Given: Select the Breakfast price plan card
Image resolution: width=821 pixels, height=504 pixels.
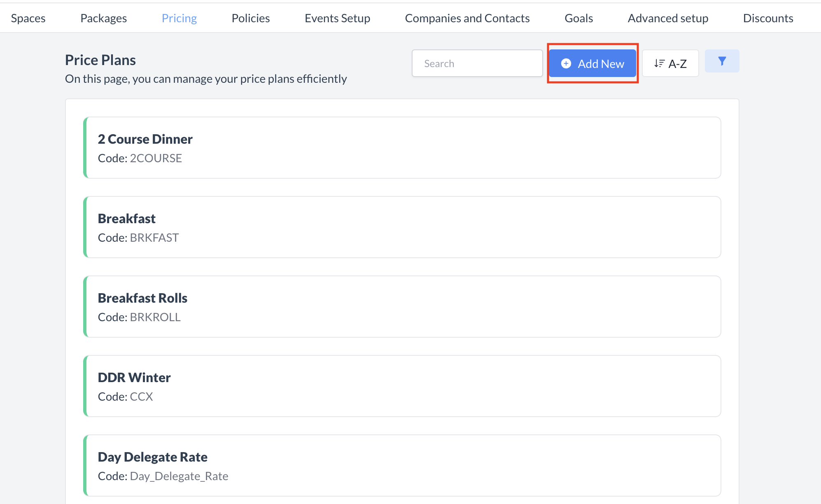Looking at the screenshot, I should (402, 227).
